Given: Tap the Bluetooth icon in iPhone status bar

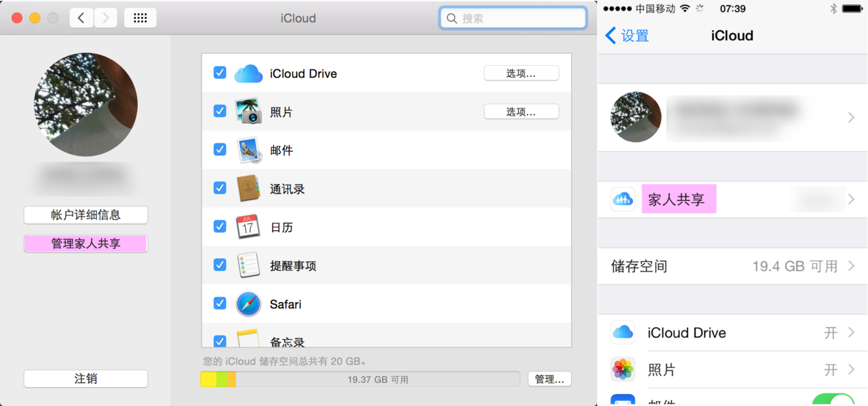Looking at the screenshot, I should click(833, 8).
